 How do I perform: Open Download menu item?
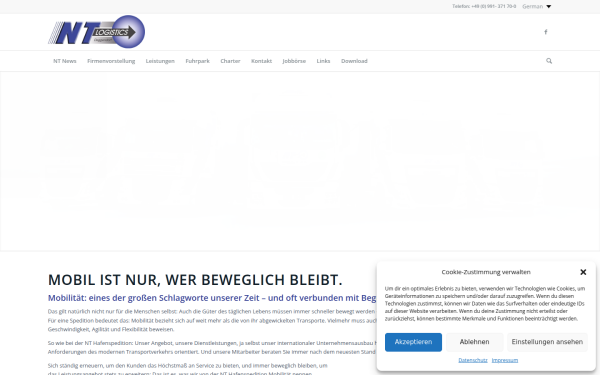click(354, 61)
